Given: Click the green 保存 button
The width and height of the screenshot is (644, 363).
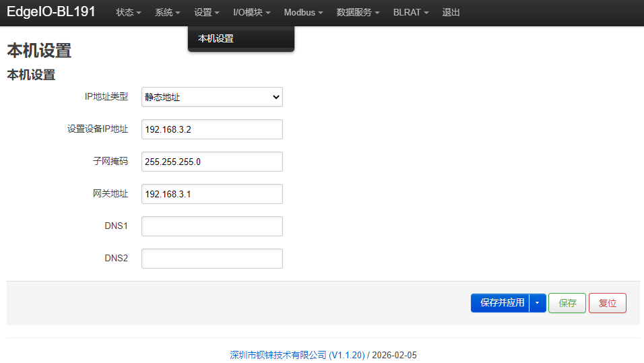Looking at the screenshot, I should pyautogui.click(x=567, y=303).
